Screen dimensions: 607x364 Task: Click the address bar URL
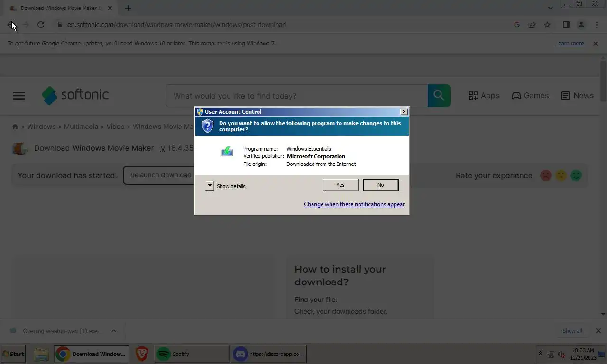(x=176, y=25)
